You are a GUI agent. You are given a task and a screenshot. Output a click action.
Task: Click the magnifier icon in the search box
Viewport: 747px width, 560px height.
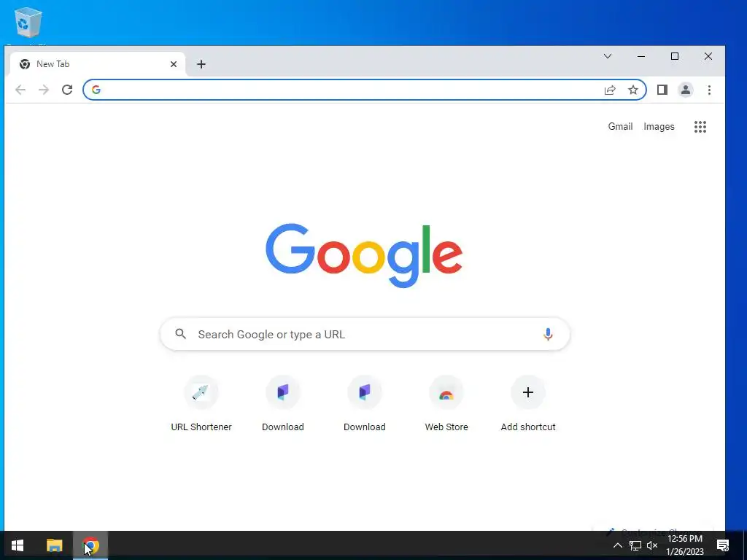point(181,334)
